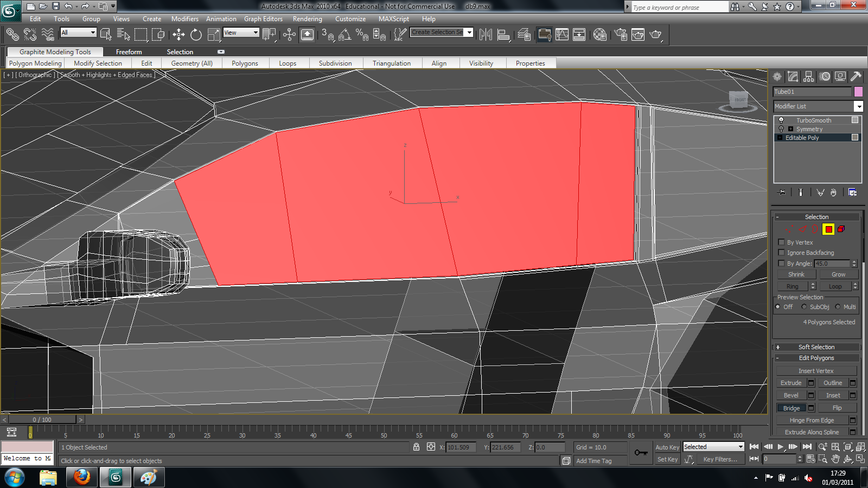This screenshot has height=488, width=868.
Task: Open the Modifier List dropdown
Action: pos(859,106)
